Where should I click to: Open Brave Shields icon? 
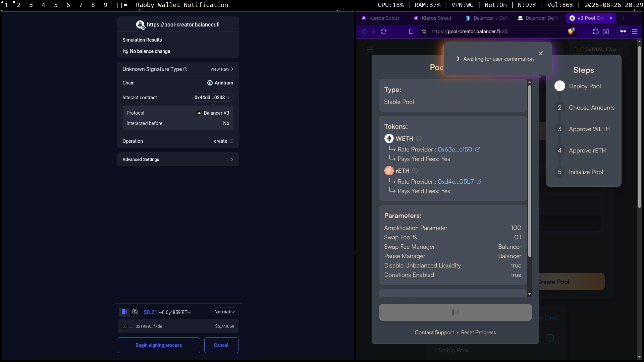pos(571,31)
